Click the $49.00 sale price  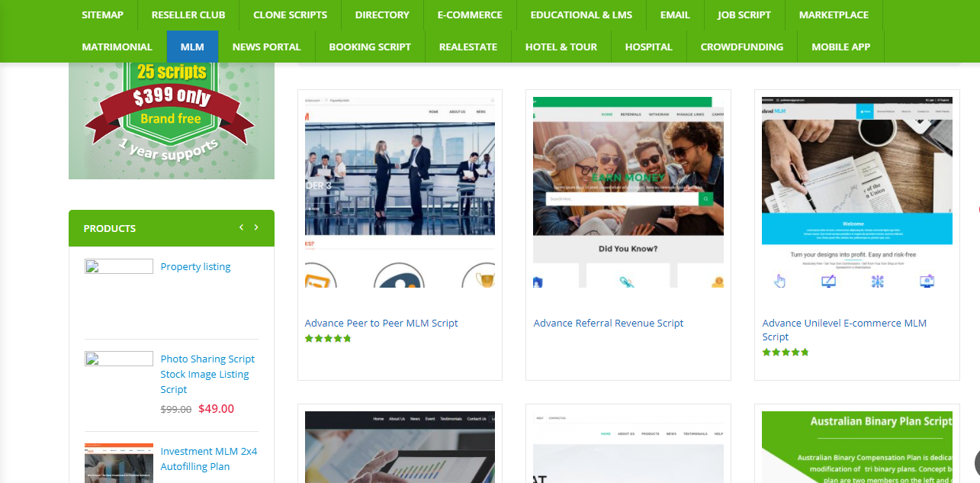point(216,408)
